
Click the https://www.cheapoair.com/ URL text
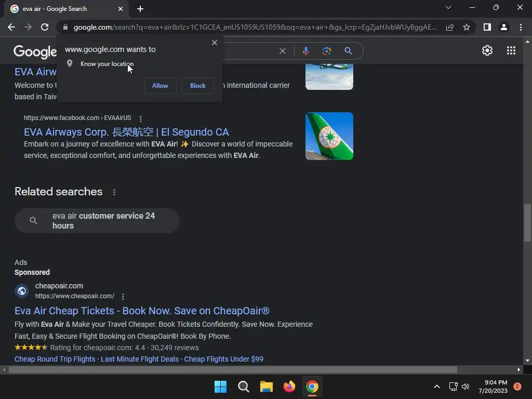click(x=75, y=296)
